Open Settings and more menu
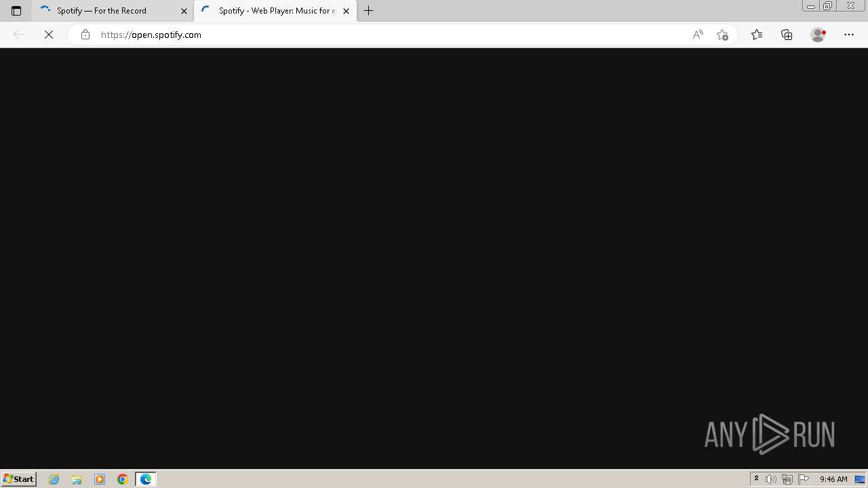The width and height of the screenshot is (868, 488). [x=849, y=35]
